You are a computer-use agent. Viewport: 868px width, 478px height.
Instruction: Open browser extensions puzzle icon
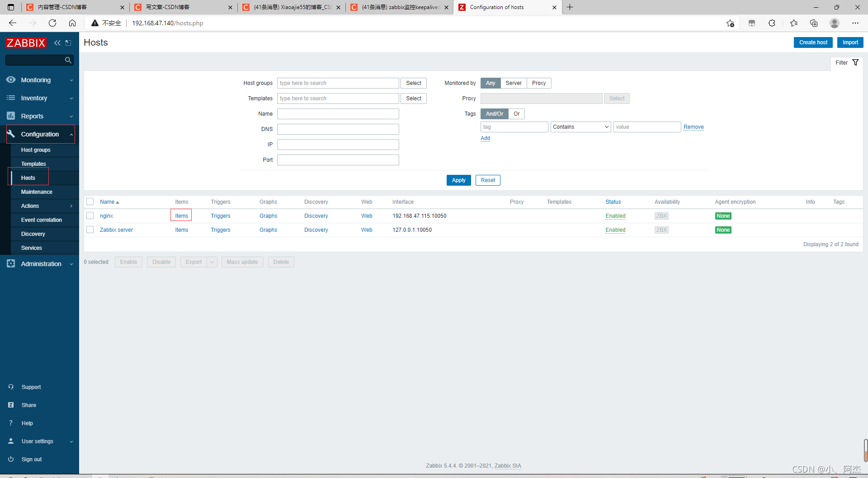772,23
